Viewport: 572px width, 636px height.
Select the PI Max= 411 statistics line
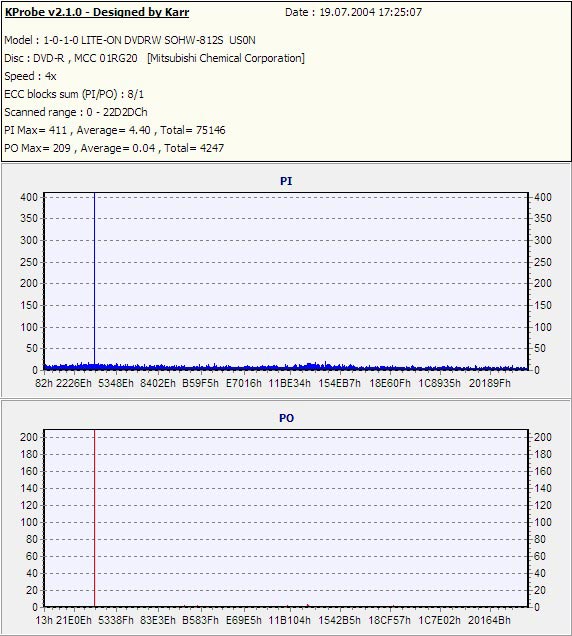click(115, 130)
